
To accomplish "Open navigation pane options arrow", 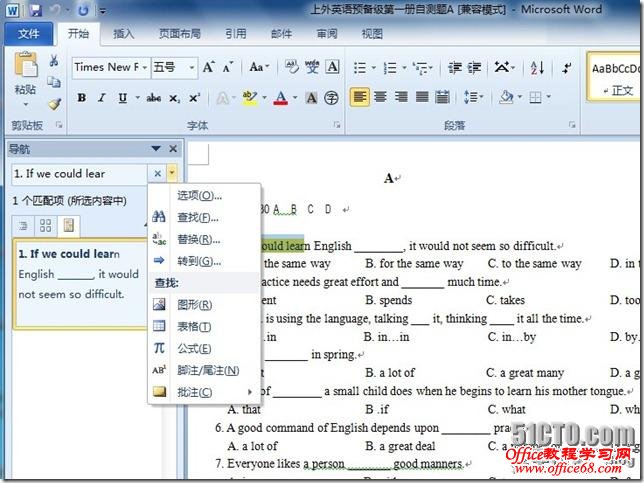I will click(x=156, y=148).
